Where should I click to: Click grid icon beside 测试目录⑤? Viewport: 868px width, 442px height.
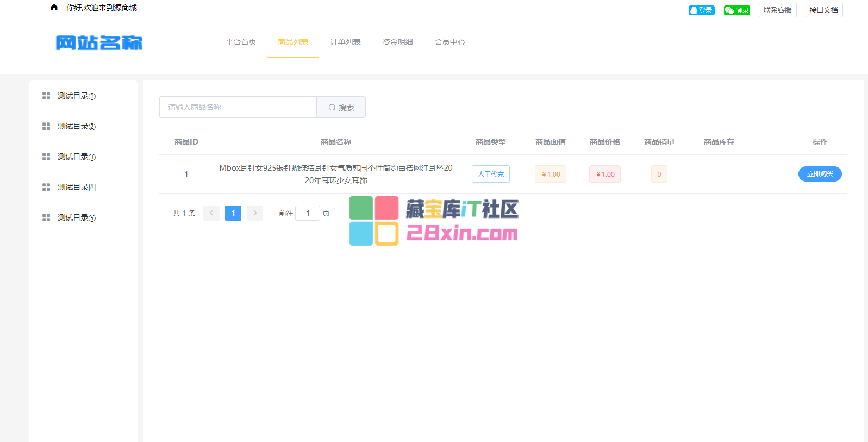click(x=46, y=217)
